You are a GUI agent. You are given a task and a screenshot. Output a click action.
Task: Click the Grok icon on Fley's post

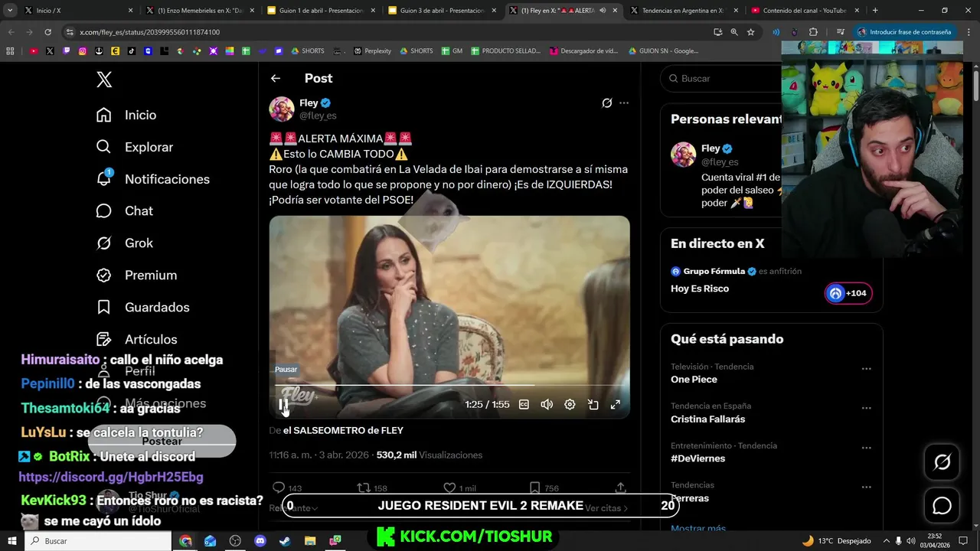coord(606,103)
